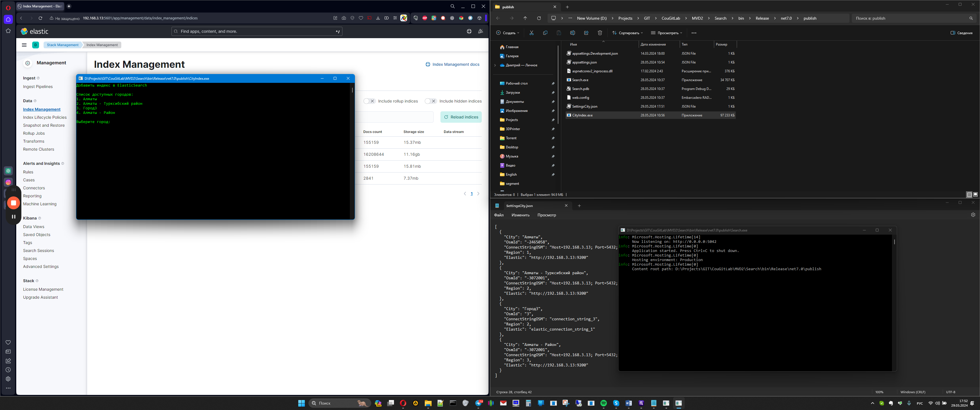The width and height of the screenshot is (980, 410).
Task: Go to page 1 in indices pagination
Action: click(472, 194)
